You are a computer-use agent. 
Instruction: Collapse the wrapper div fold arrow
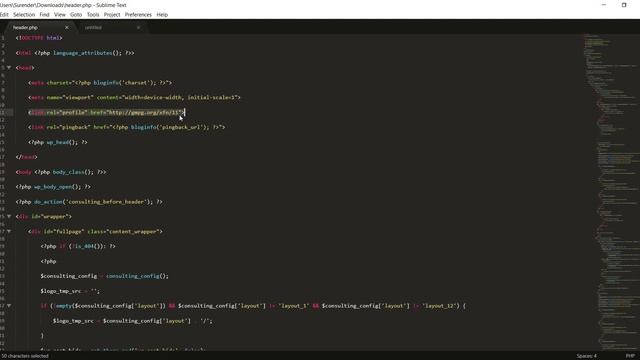coord(9,216)
